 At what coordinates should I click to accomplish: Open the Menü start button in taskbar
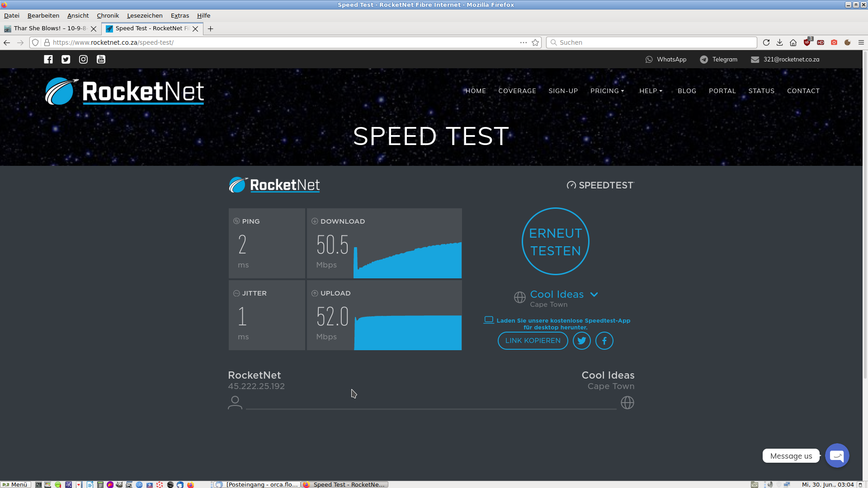[15, 484]
